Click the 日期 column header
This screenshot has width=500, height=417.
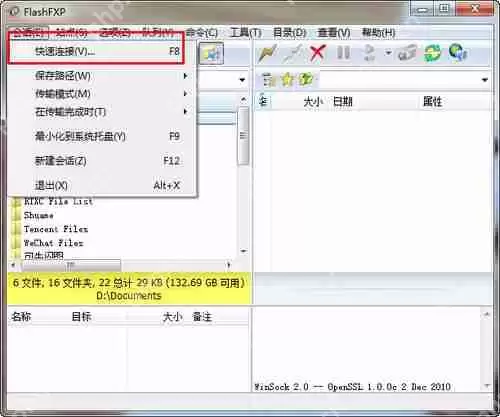[343, 101]
